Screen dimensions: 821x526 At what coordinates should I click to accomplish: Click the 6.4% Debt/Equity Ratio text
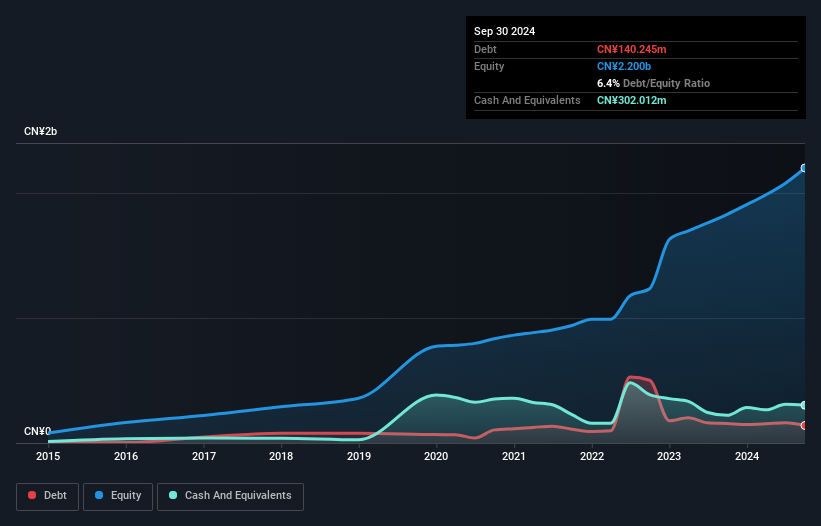653,83
